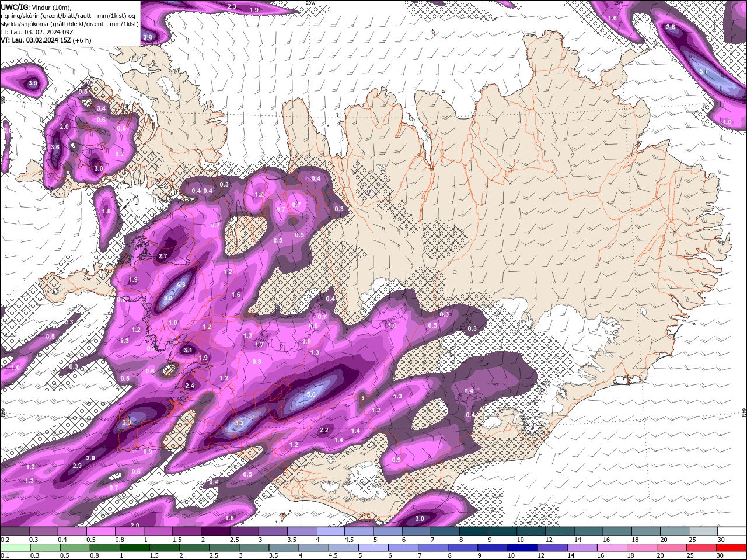The height and width of the screenshot is (560, 747).
Task: Click the "UWC/IG: Vindur (10m)," title line
Action: (36, 7)
